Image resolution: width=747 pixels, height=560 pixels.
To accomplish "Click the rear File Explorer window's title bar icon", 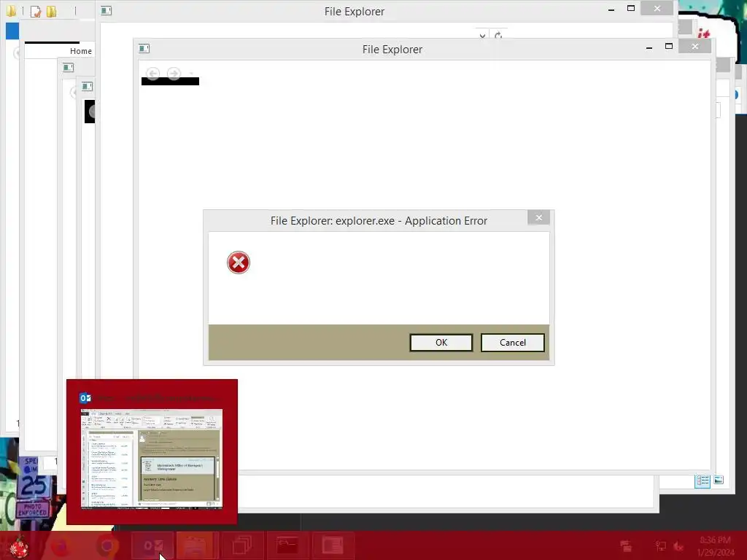I will click(107, 10).
